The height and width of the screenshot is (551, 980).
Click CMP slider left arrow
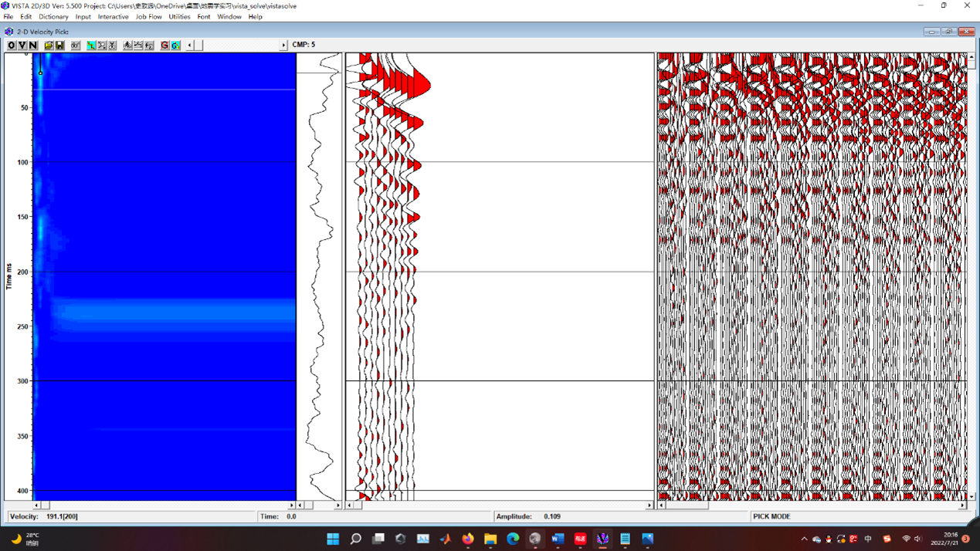(x=190, y=46)
